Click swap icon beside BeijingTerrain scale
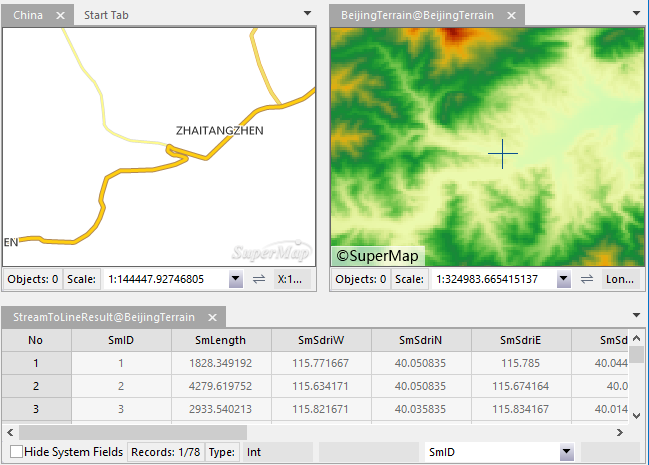 tap(587, 279)
